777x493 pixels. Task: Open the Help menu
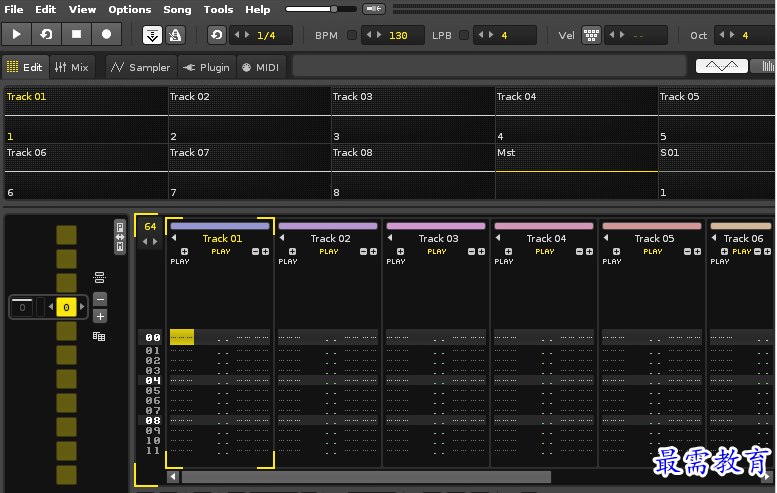click(258, 9)
